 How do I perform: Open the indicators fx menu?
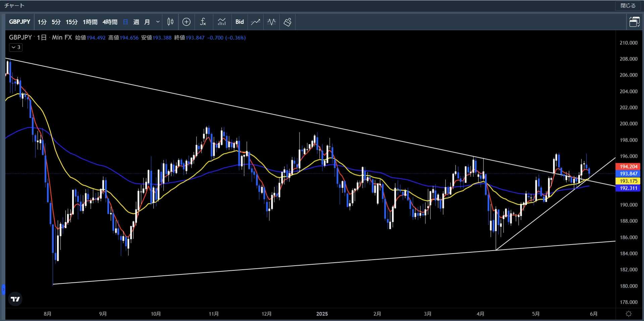[203, 22]
